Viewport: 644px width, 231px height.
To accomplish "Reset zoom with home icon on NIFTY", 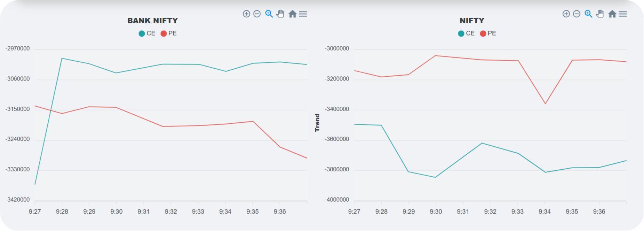I will [x=612, y=14].
